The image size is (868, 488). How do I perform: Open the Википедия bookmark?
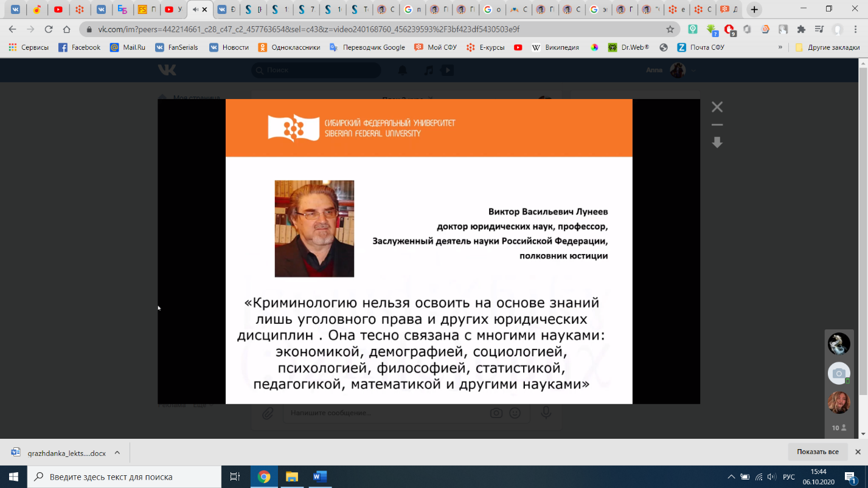[x=555, y=47]
